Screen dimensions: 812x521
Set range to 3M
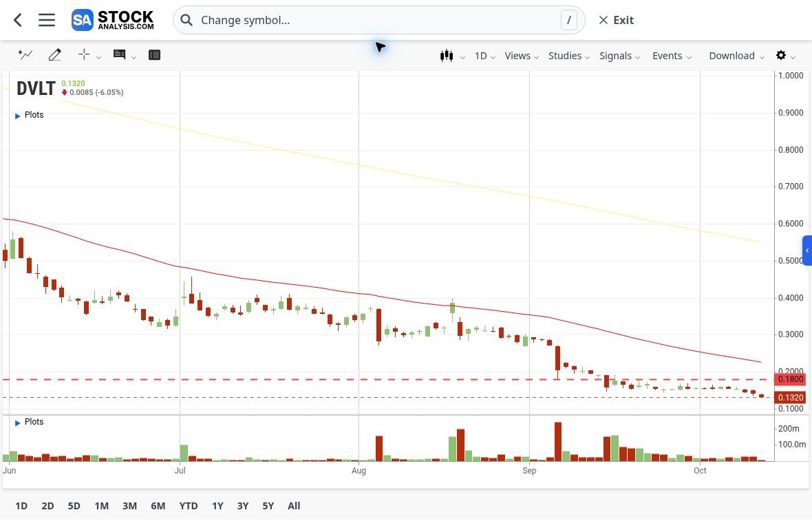pos(129,506)
